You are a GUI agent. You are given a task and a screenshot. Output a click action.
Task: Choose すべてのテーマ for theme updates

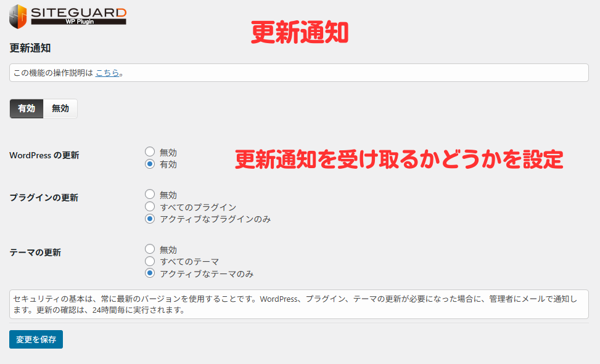149,261
